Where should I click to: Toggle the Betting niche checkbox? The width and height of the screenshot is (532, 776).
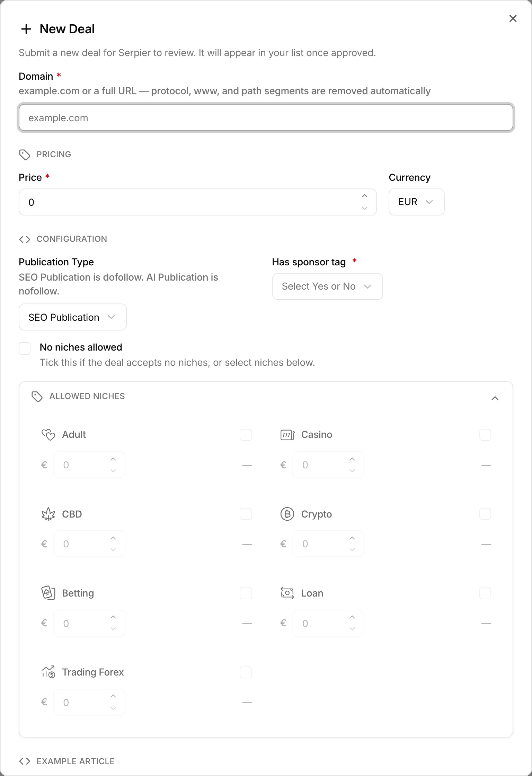(246, 593)
